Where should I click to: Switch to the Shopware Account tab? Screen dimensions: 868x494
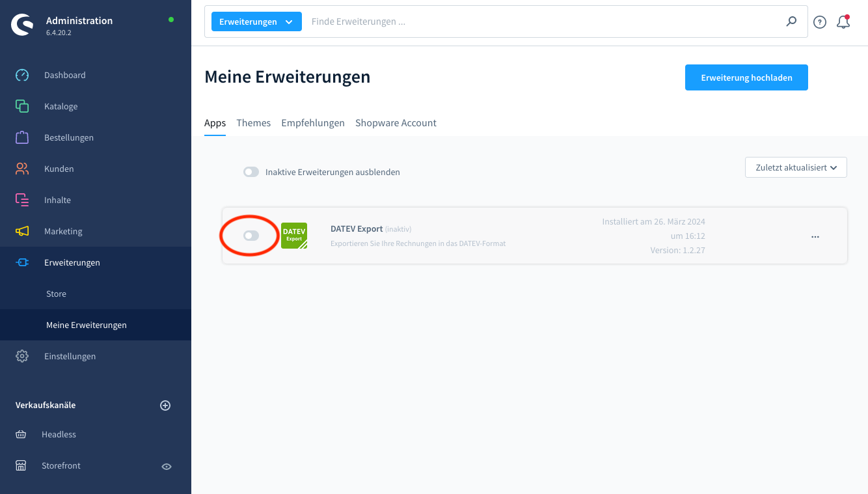click(x=396, y=123)
